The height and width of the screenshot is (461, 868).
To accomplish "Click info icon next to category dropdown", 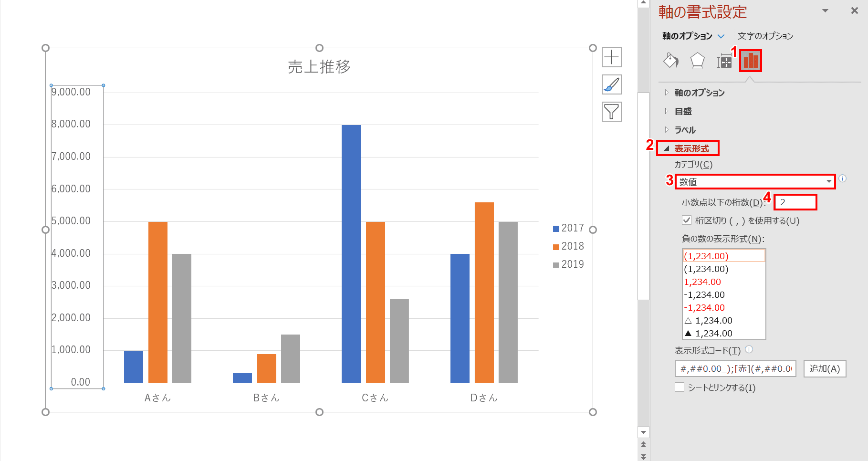I will 843,178.
